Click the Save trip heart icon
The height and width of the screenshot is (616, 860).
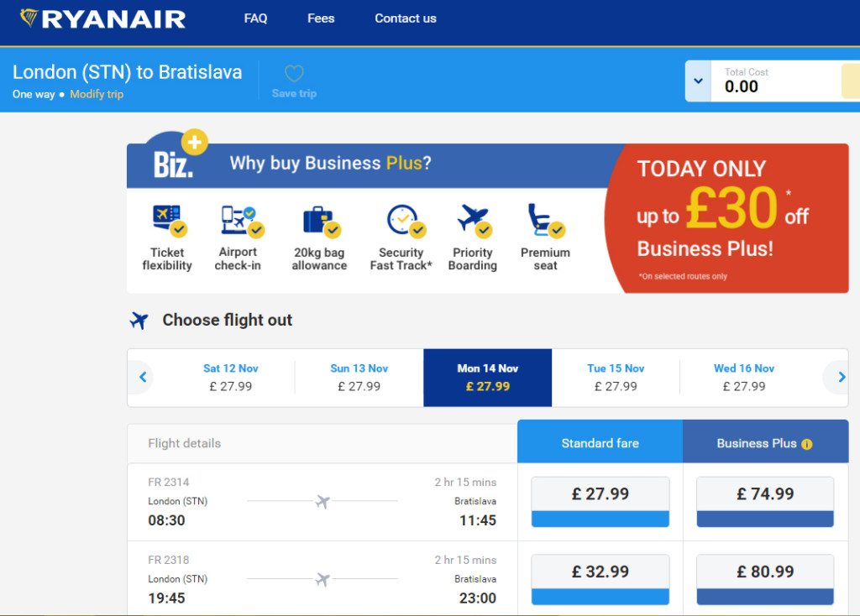tap(294, 74)
